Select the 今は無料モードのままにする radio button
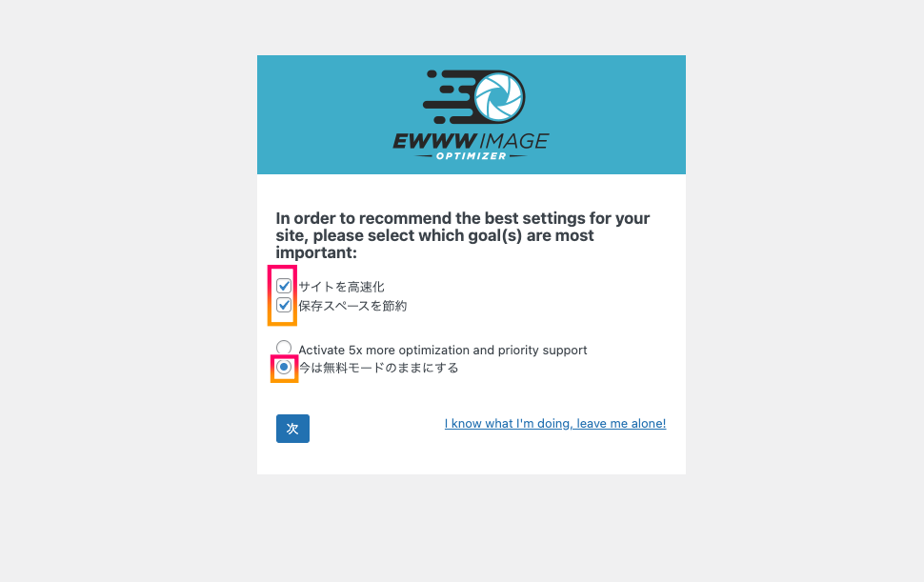 284,367
